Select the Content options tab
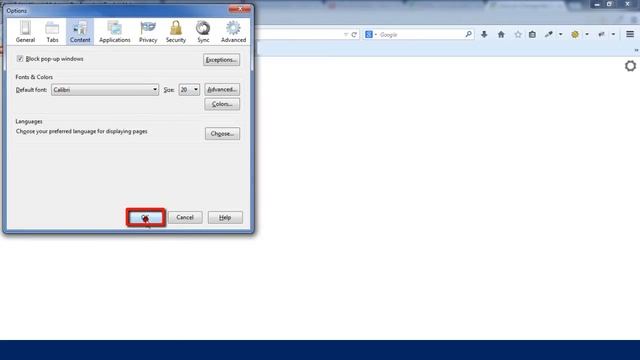The image size is (640, 360). (x=80, y=31)
